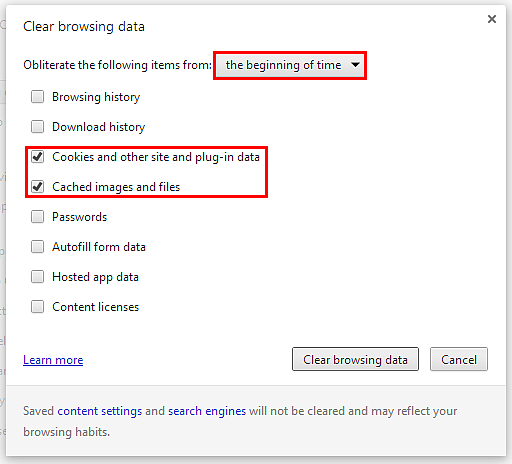Screen dimensions: 512x464
Task: Open the content settings link
Action: pyautogui.click(x=100, y=411)
